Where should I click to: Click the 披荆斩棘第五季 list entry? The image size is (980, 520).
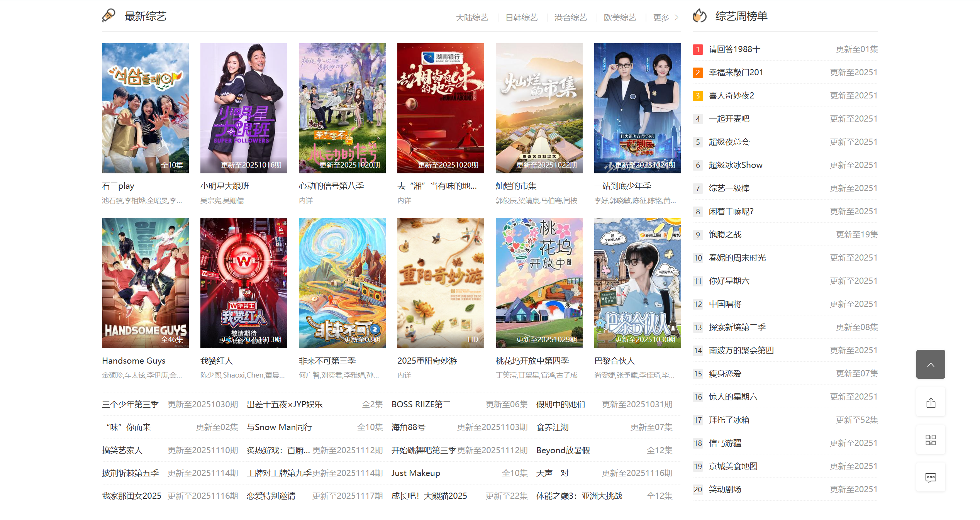pos(131,473)
